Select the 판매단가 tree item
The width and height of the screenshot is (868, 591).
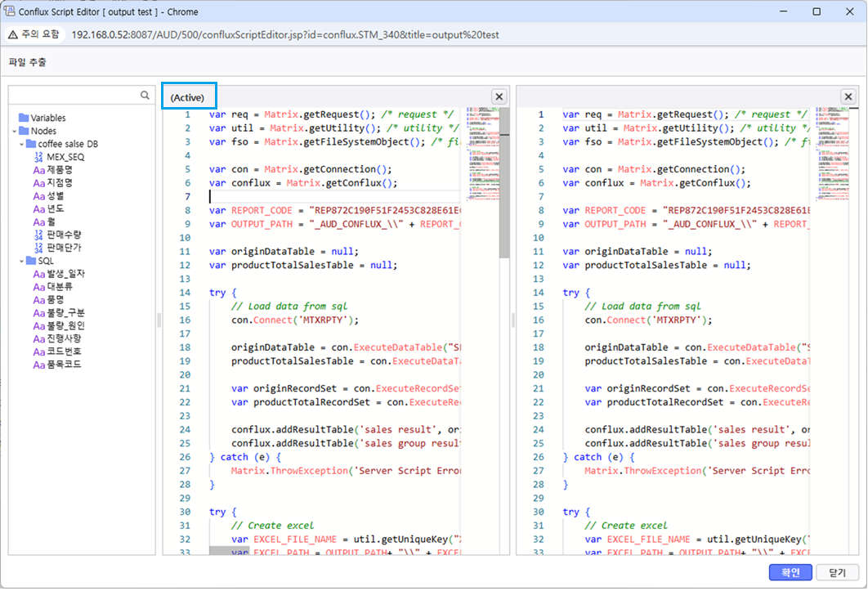64,248
